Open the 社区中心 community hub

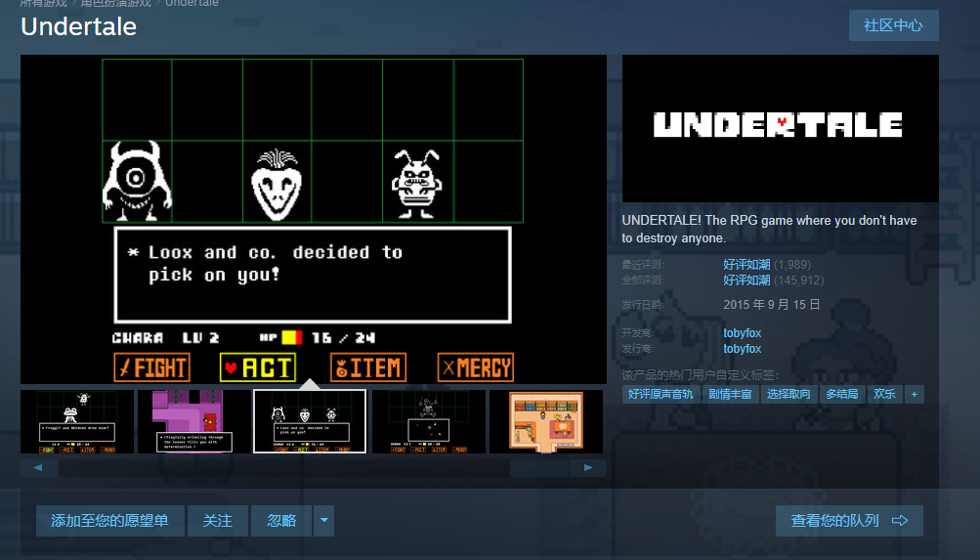pos(893,25)
